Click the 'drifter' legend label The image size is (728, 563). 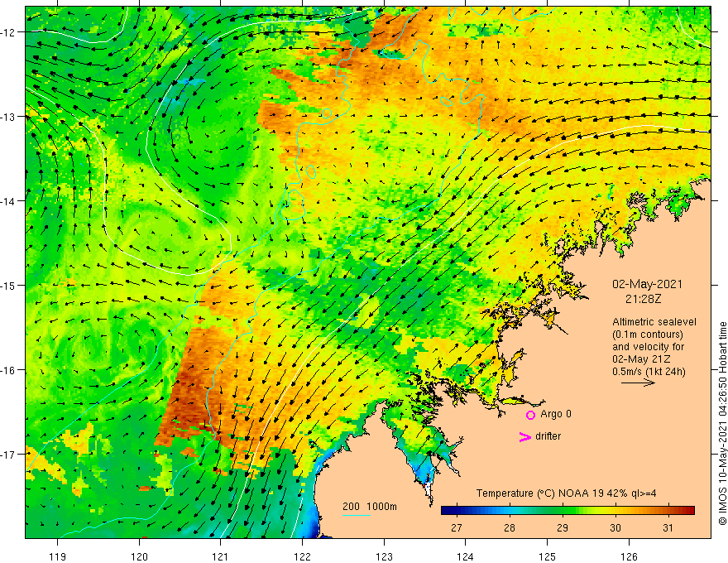(548, 436)
